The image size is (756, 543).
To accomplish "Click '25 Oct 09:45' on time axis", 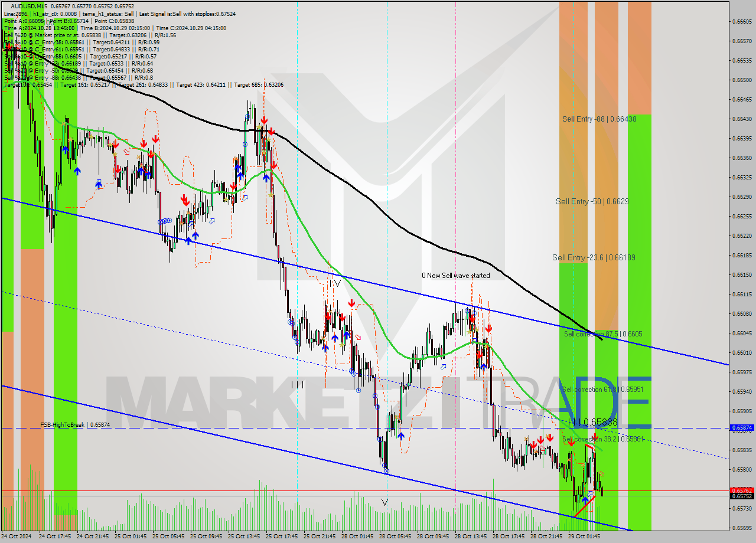I will [x=207, y=537].
